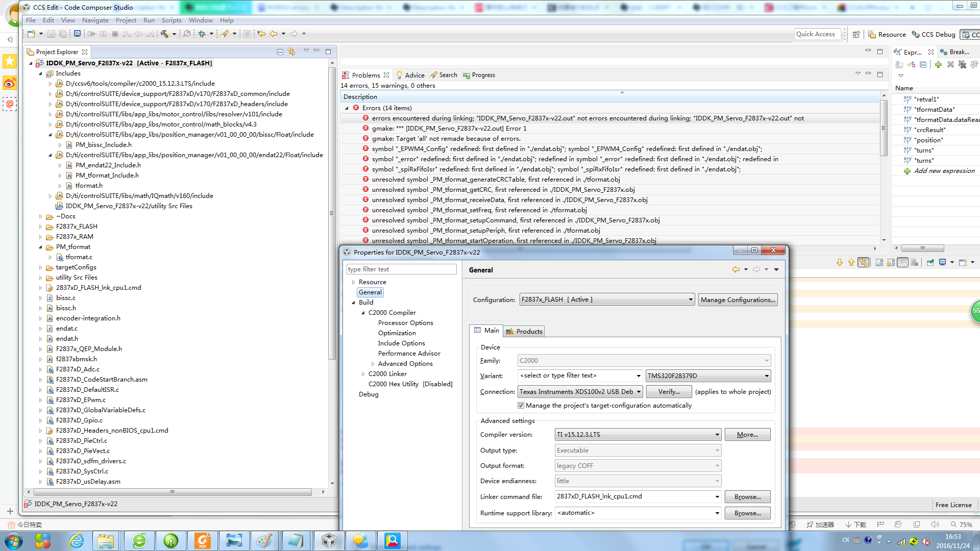
Task: Click the type filter text field
Action: pos(401,269)
